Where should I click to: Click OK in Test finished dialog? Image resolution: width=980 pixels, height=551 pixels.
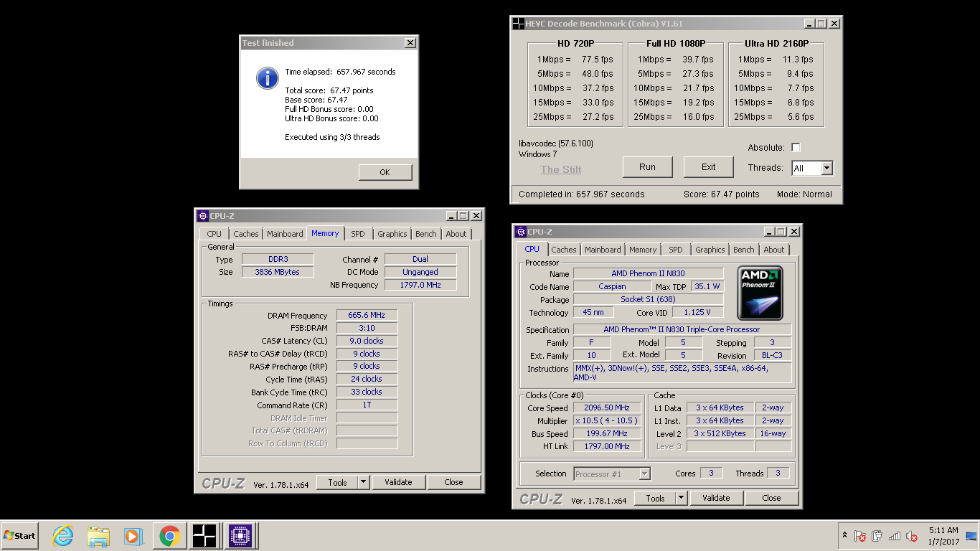coord(385,172)
